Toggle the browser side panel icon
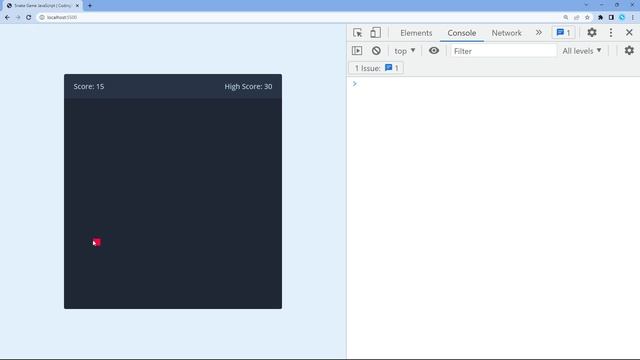 (611, 18)
